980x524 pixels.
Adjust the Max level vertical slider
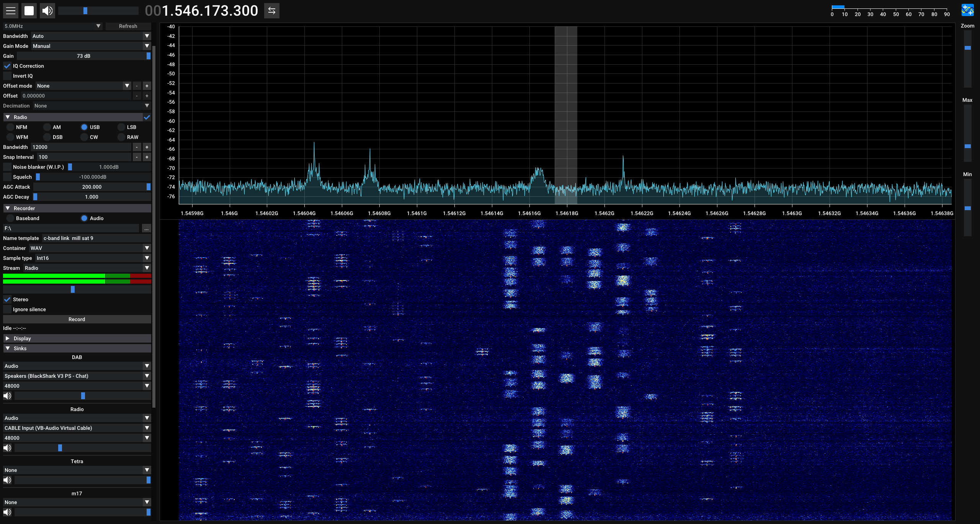[x=967, y=133]
